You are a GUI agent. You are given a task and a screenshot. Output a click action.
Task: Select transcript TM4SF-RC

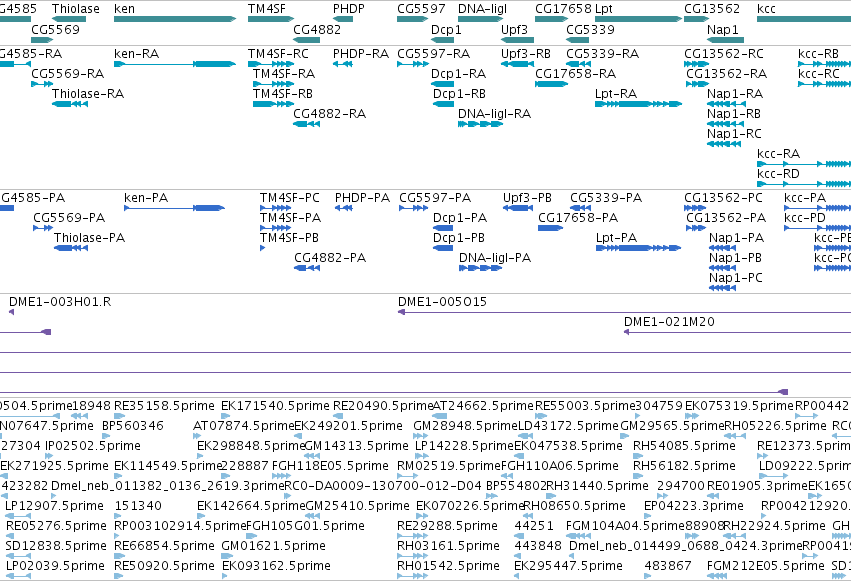271,64
